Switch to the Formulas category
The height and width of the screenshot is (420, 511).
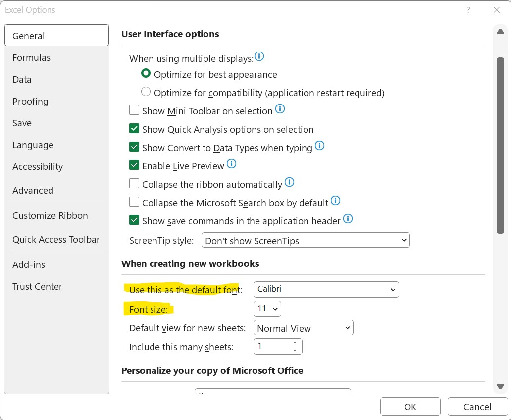click(32, 58)
